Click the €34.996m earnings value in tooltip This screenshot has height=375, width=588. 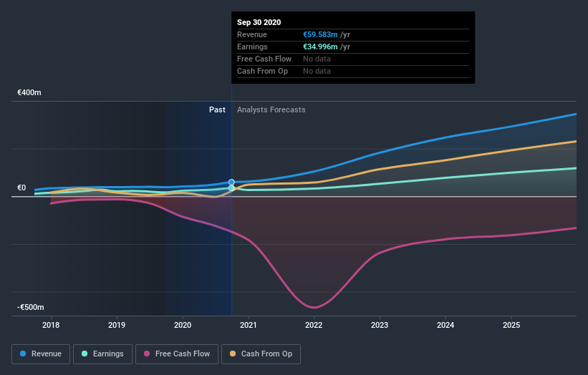(320, 47)
